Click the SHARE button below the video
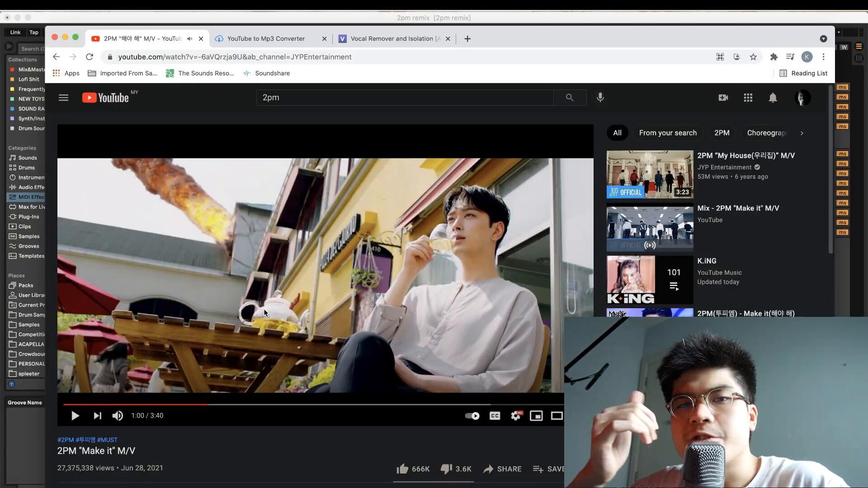Viewport: 868px width, 488px height. 502,469
